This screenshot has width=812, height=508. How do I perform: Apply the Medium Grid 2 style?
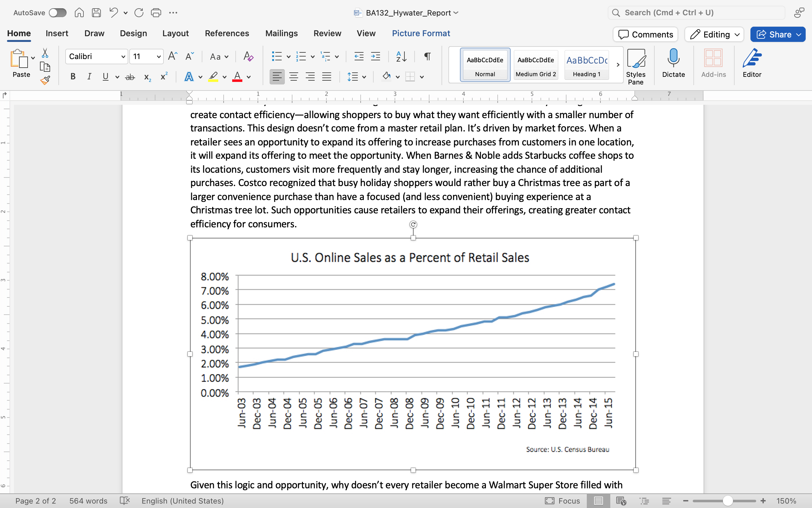[535, 64]
